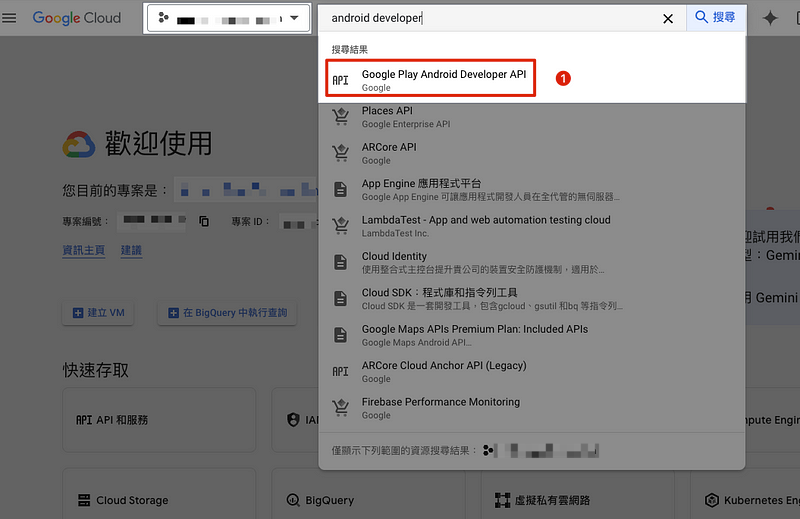Open the hamburger navigation menu
Viewport: 800px width, 519px height.
[x=9, y=18]
